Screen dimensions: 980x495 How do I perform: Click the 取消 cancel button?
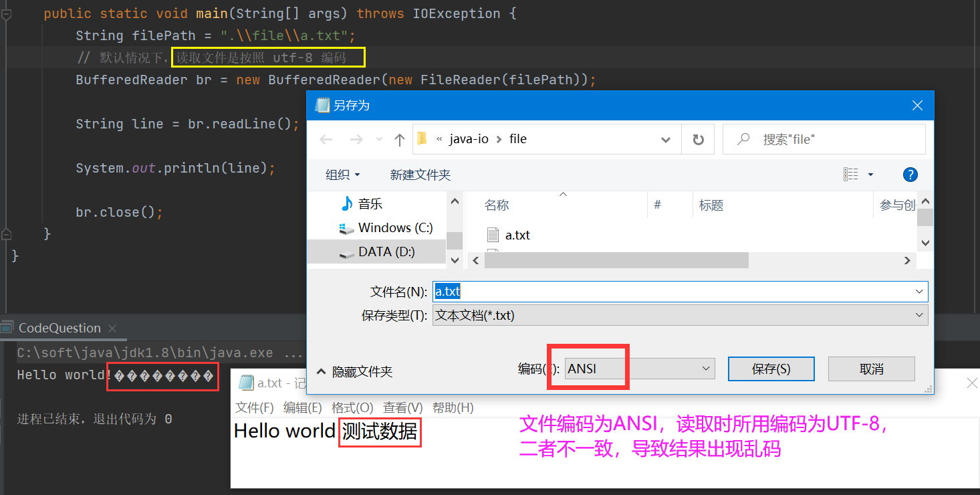click(871, 369)
